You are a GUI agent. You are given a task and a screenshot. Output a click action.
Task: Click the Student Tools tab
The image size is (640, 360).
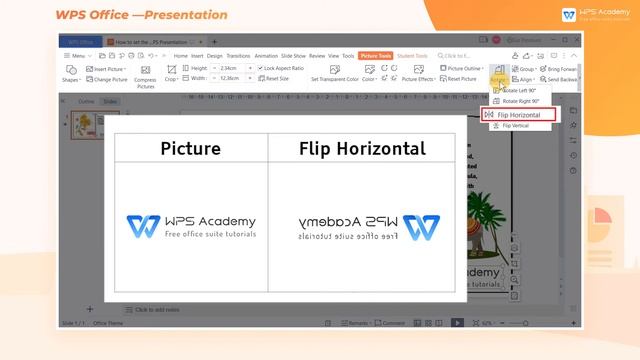click(412, 56)
